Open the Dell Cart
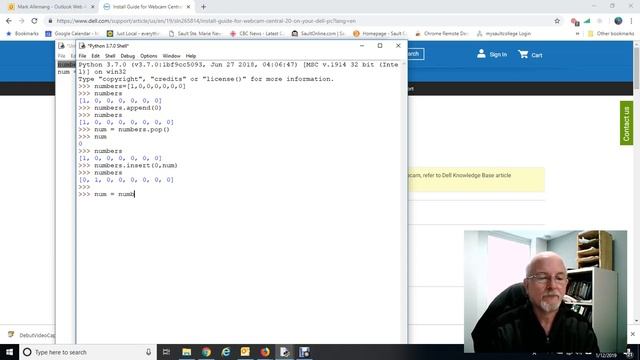Viewport: 640px width, 360px height. click(x=530, y=55)
